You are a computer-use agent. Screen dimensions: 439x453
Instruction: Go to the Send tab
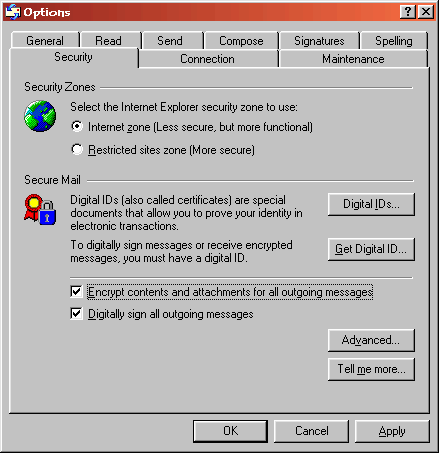click(x=170, y=41)
